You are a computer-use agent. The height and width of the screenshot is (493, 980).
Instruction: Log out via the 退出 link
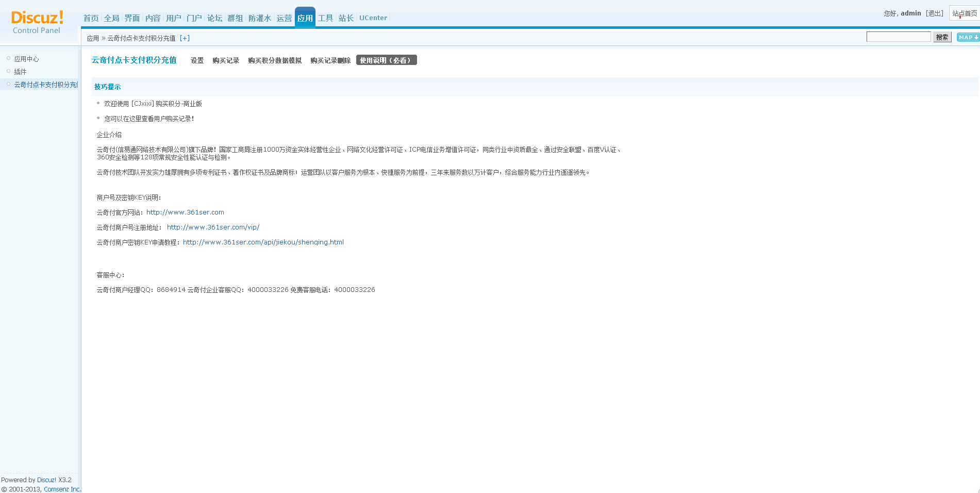click(934, 13)
